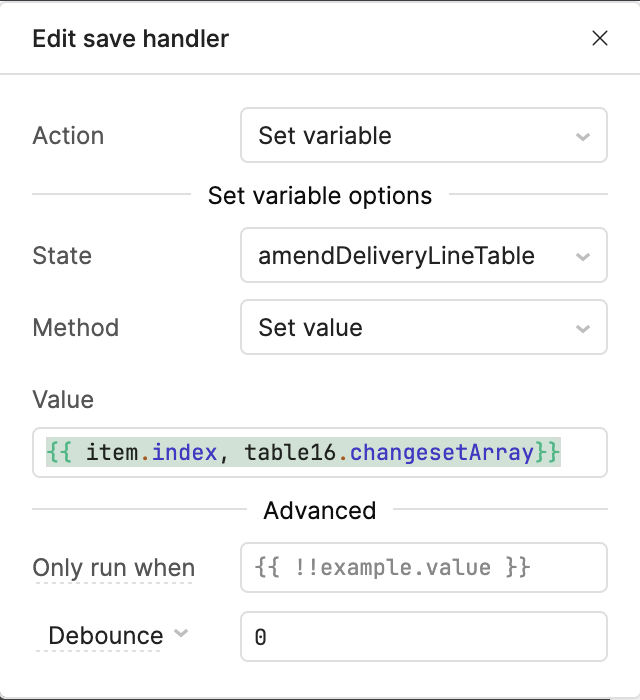Screen dimensions: 640x700
Task: Expand the small arrow next to Debounce
Action: tap(181, 633)
